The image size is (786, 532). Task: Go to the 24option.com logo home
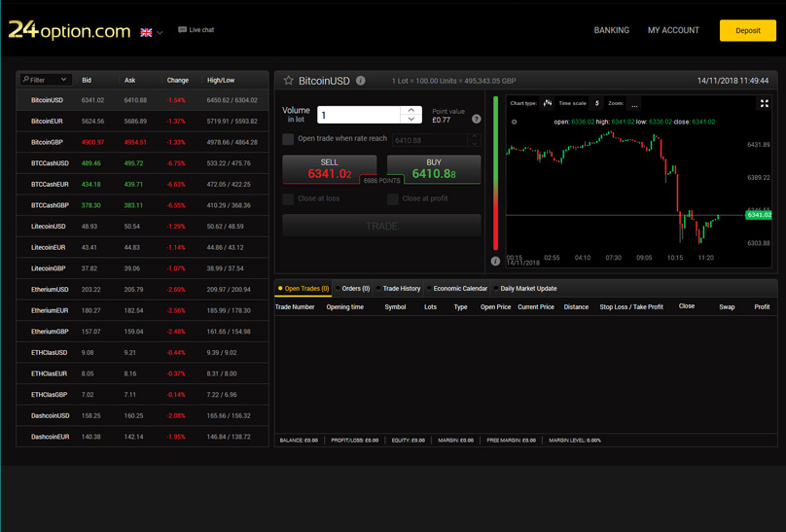coord(69,30)
